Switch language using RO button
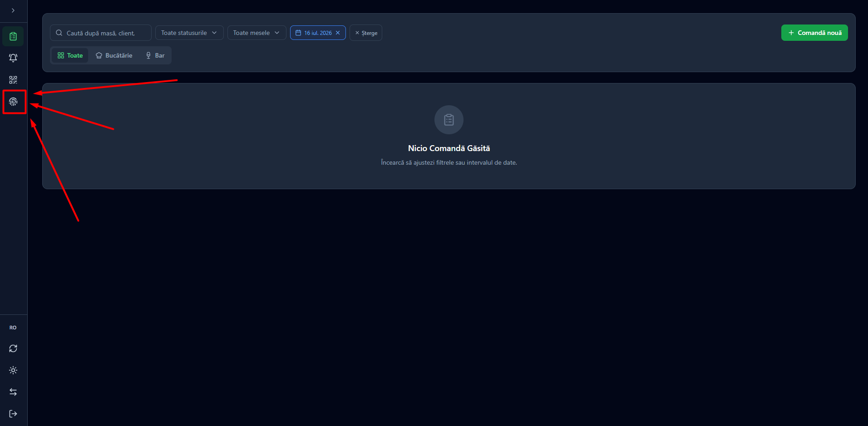Viewport: 868px width, 426px height. (x=13, y=328)
